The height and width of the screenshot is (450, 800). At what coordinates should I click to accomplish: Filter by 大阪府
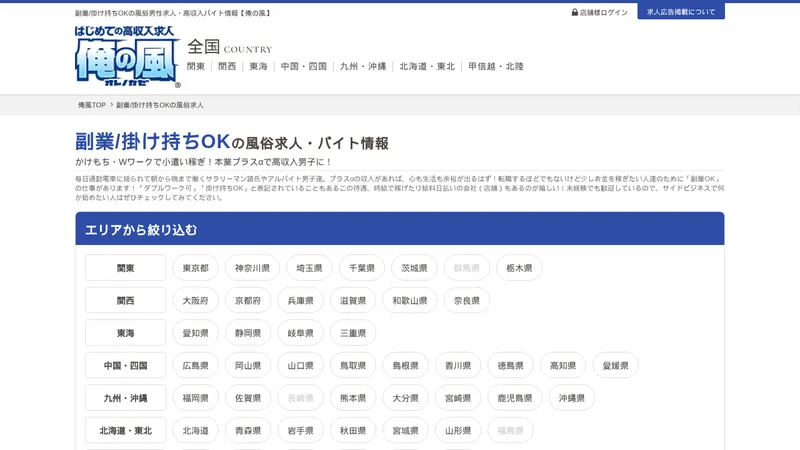click(195, 301)
